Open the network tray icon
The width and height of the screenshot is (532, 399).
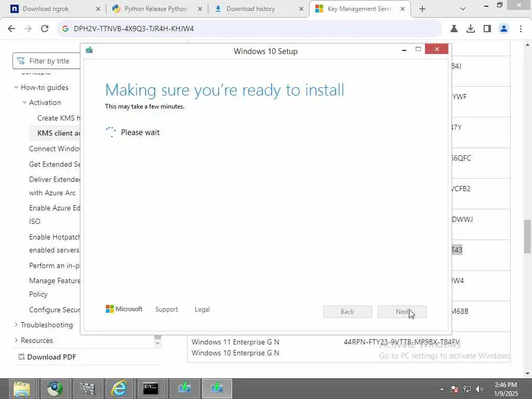(467, 389)
